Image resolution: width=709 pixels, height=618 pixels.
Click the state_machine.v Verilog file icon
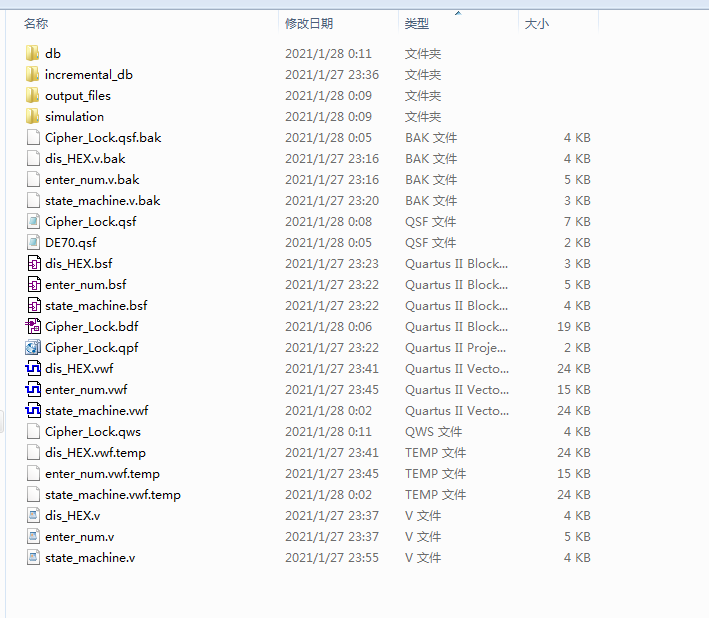point(33,558)
